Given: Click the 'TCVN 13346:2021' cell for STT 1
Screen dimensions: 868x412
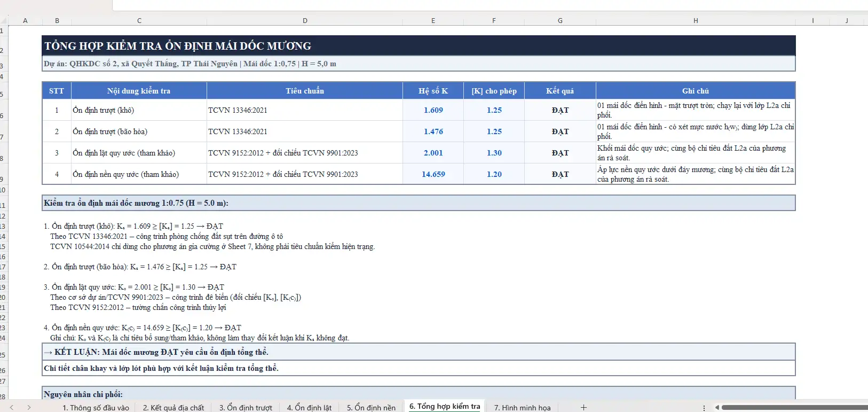Looking at the screenshot, I should [x=305, y=110].
